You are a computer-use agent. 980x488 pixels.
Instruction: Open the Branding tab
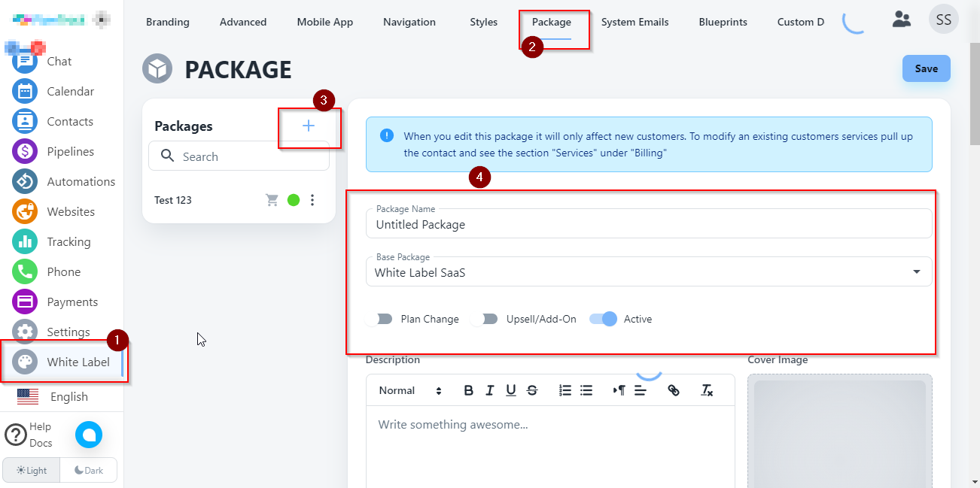167,22
